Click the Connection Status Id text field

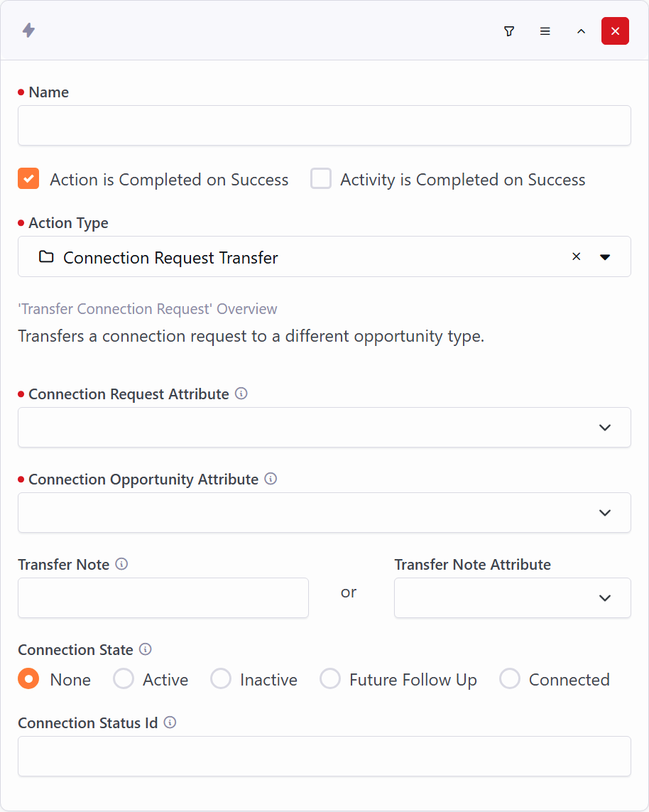click(324, 756)
